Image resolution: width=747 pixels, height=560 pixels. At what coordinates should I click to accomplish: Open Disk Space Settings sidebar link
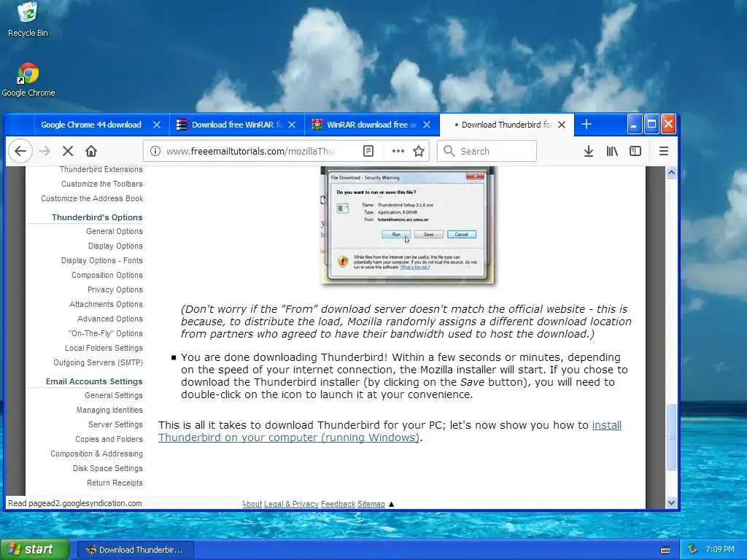[x=108, y=469]
